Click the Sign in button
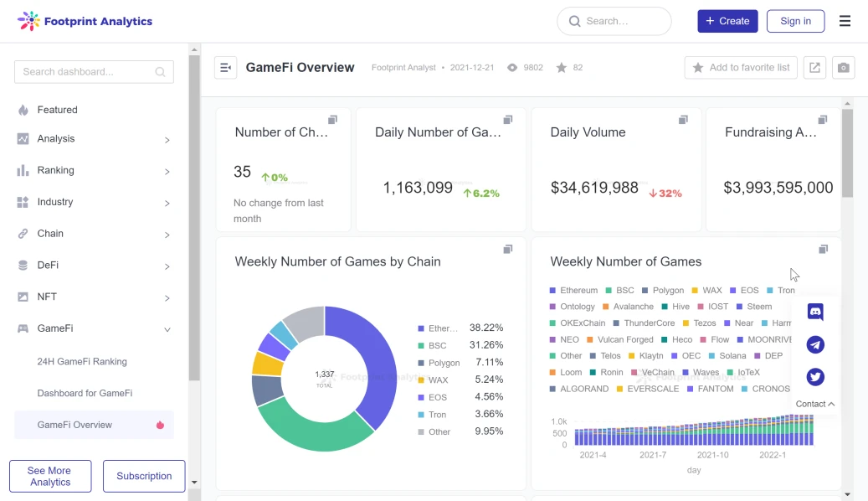The width and height of the screenshot is (868, 501). [x=795, y=21]
